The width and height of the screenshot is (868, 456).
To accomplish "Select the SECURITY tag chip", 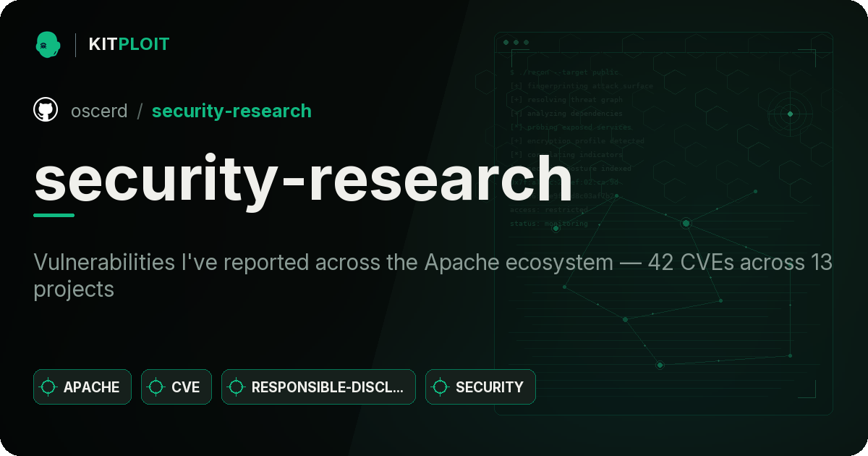I will pyautogui.click(x=480, y=387).
